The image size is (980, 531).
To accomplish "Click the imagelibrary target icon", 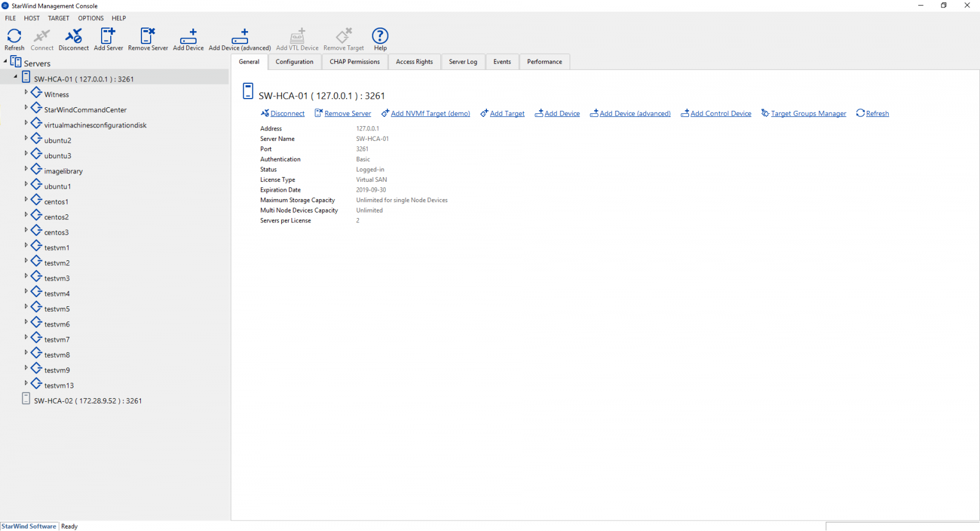I will tap(37, 169).
